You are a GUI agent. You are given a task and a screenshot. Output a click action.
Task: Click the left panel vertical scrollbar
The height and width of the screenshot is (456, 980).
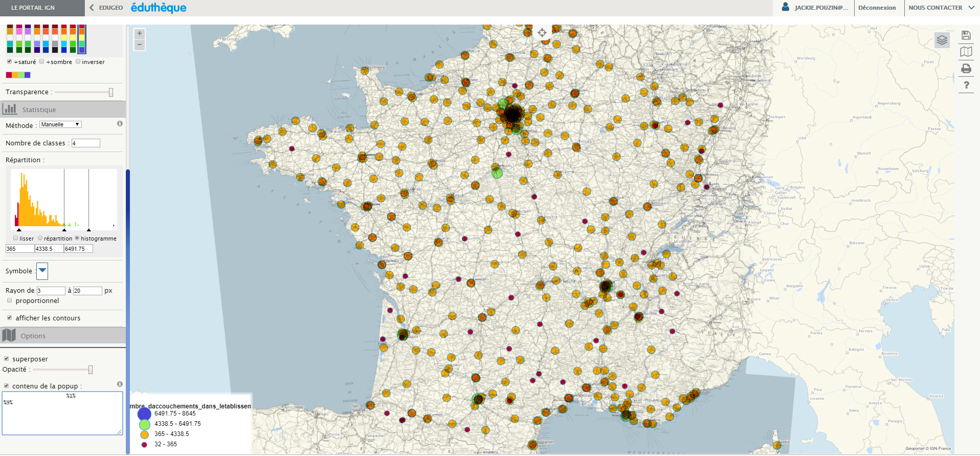(x=128, y=311)
